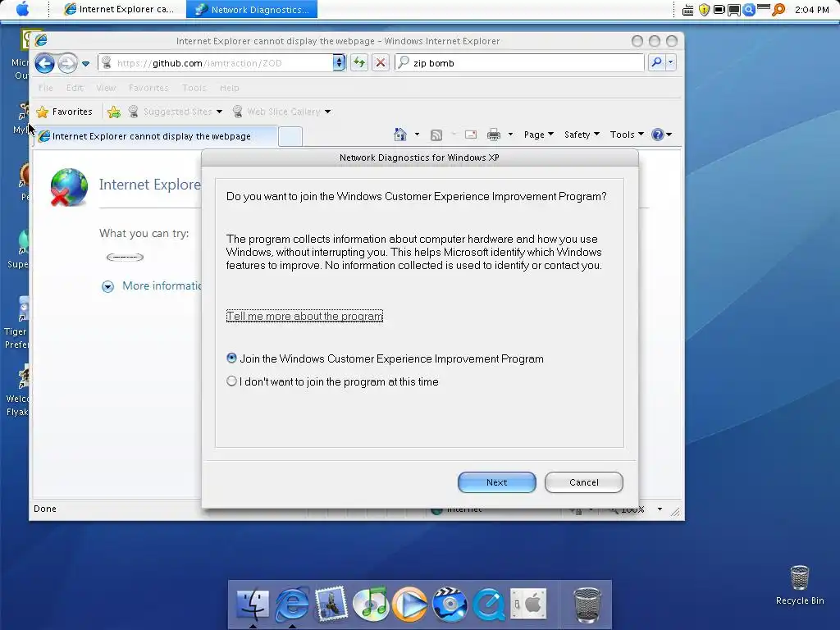840x630 pixels.
Task: Open the Home page icon in command bar
Action: tap(400, 135)
